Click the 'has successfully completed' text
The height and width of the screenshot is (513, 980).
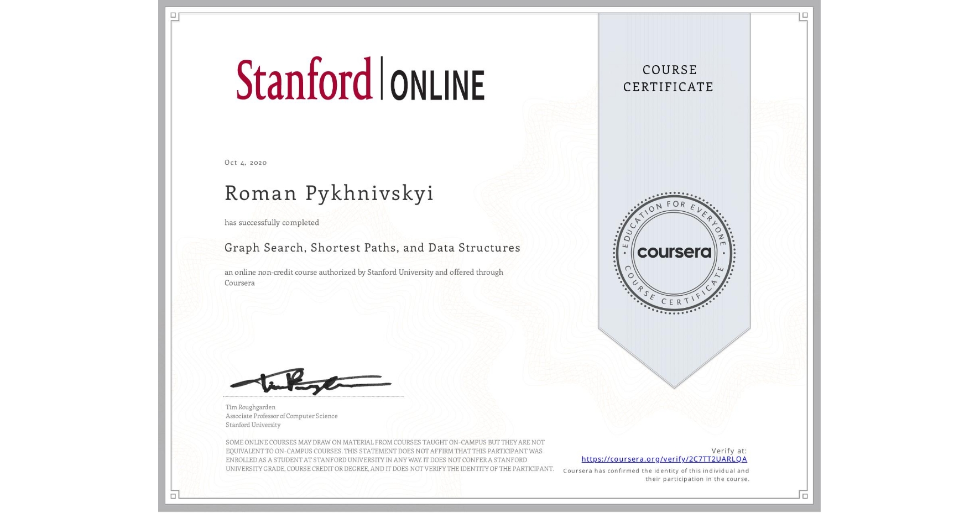(272, 222)
